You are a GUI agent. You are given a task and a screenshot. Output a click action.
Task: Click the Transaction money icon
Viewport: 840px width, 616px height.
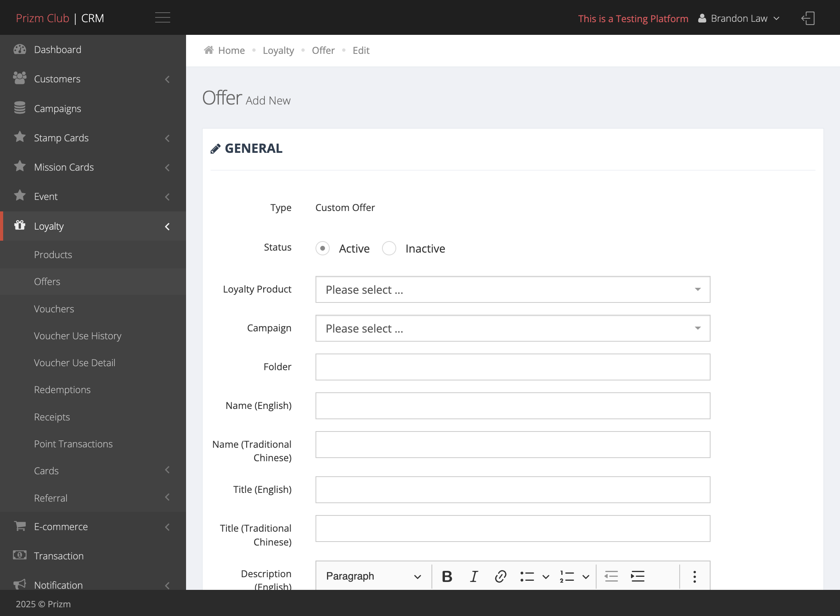[x=20, y=555]
